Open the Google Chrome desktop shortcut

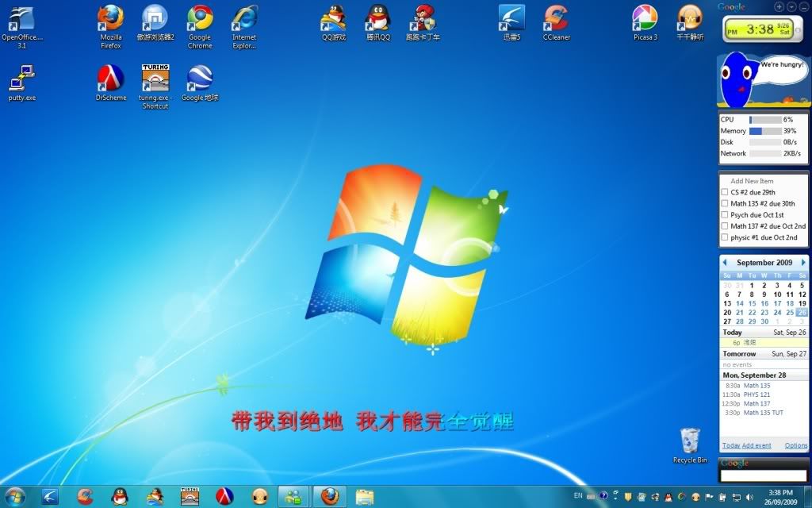pos(200,27)
